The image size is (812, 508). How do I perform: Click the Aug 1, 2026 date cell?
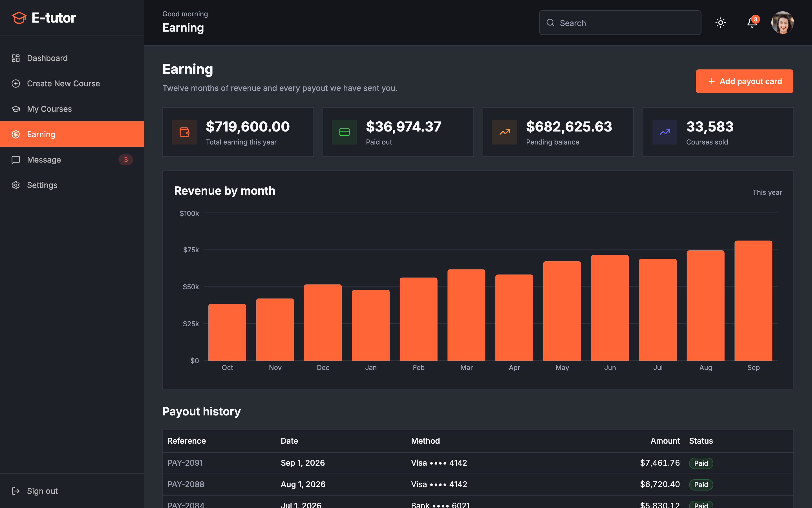click(303, 484)
